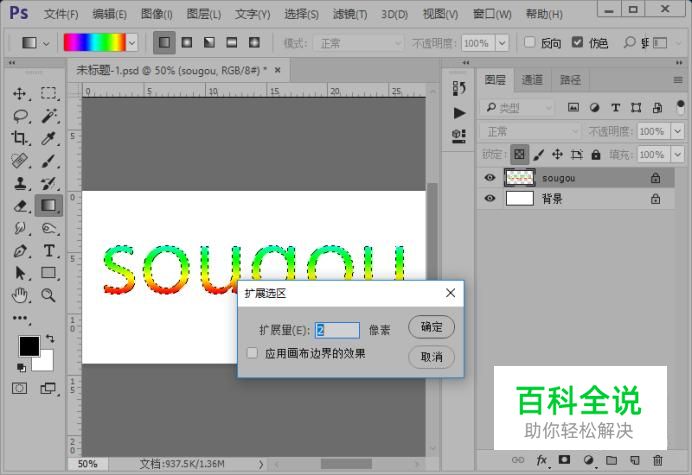Confirm with the 确定 button

point(431,327)
